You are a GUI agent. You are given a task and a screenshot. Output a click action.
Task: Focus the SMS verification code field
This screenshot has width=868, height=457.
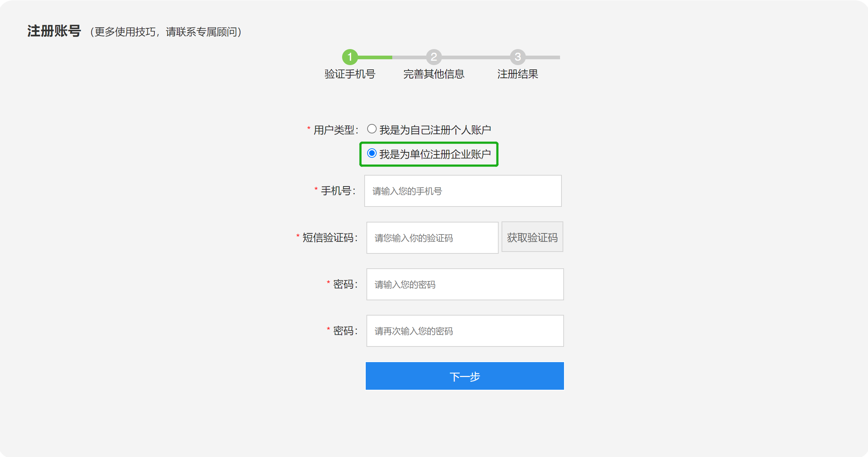(432, 238)
